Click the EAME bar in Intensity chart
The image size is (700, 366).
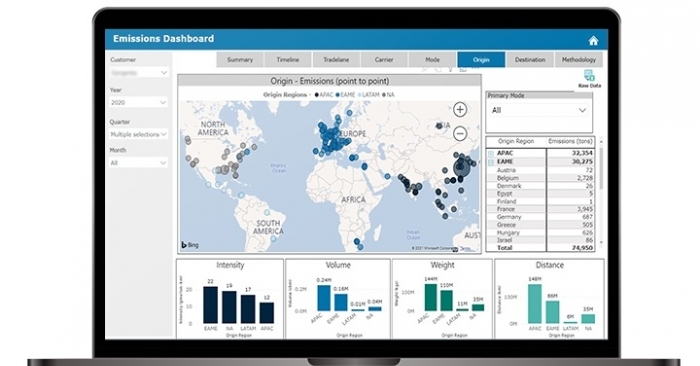coord(210,305)
